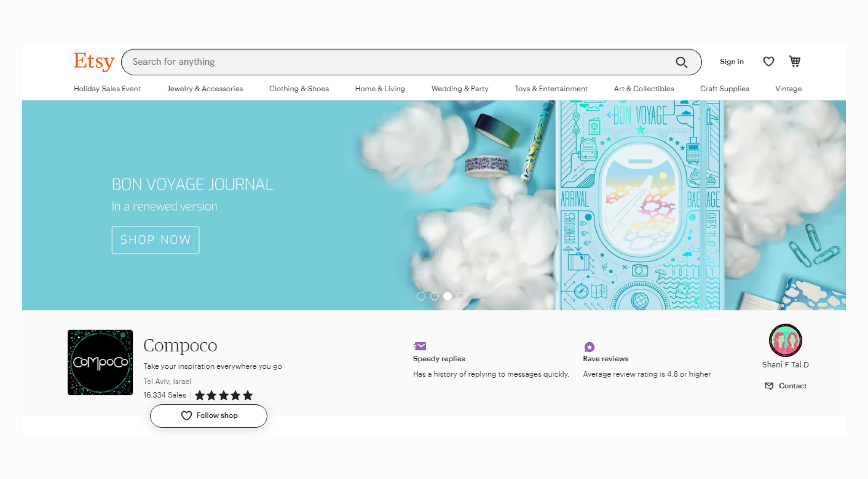Open the shopping cart icon

tap(794, 61)
